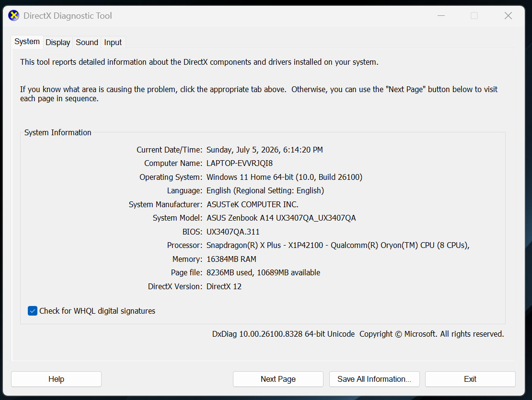Click the Next Page button
Viewport: 532px width, 400px height.
pyautogui.click(x=278, y=379)
